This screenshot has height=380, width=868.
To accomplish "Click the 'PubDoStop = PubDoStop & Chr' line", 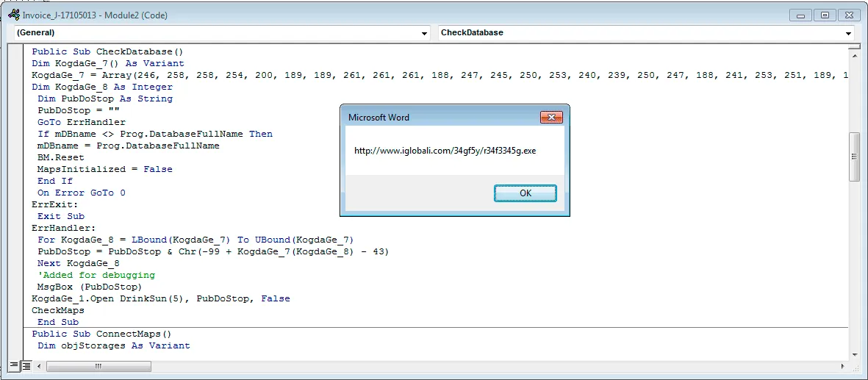I will pyautogui.click(x=213, y=251).
